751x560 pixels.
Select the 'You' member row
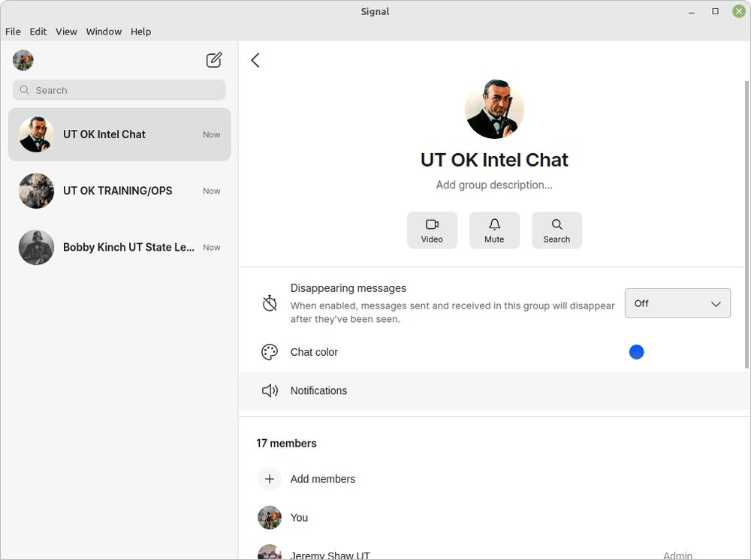[494, 517]
